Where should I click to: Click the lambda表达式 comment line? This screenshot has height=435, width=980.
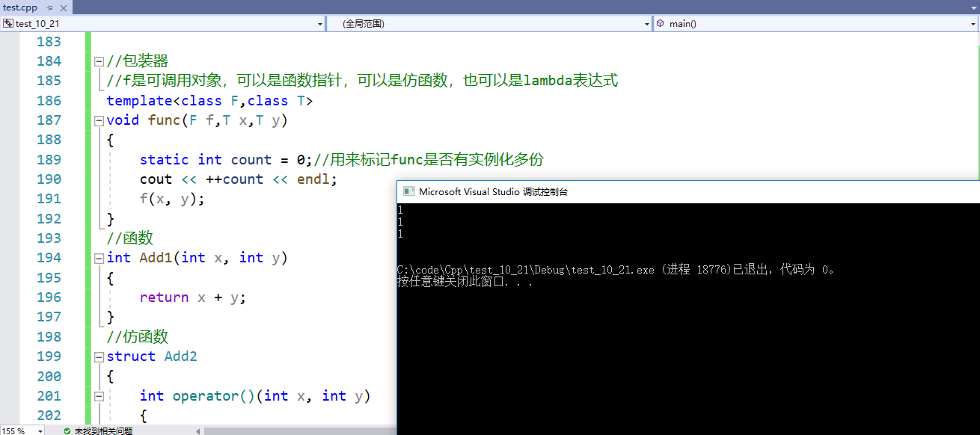point(362,81)
